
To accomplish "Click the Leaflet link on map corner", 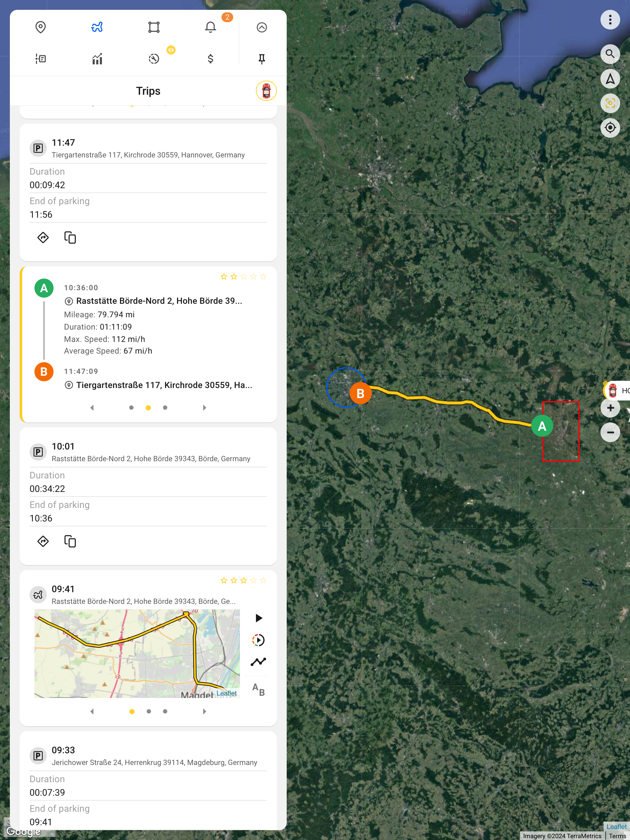I will [x=616, y=826].
